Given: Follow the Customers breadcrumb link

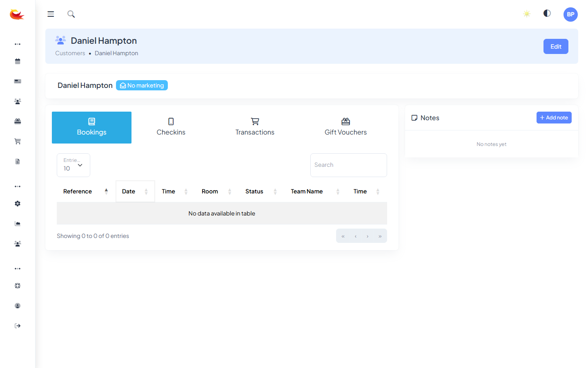Looking at the screenshot, I should (70, 53).
